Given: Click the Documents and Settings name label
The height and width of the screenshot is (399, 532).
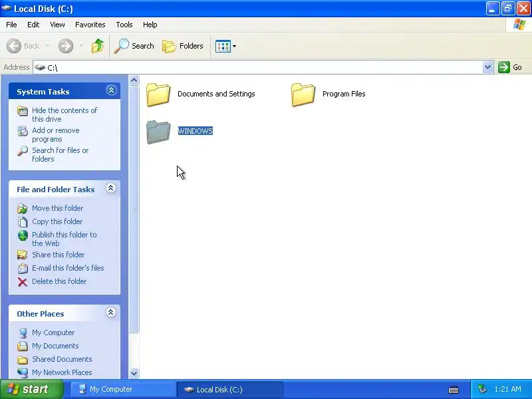Looking at the screenshot, I should click(216, 94).
